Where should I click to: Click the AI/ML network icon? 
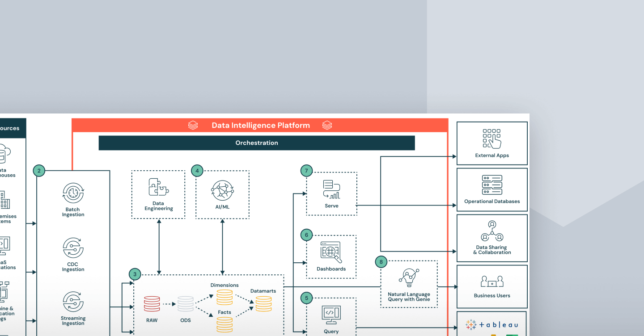coord(222,190)
